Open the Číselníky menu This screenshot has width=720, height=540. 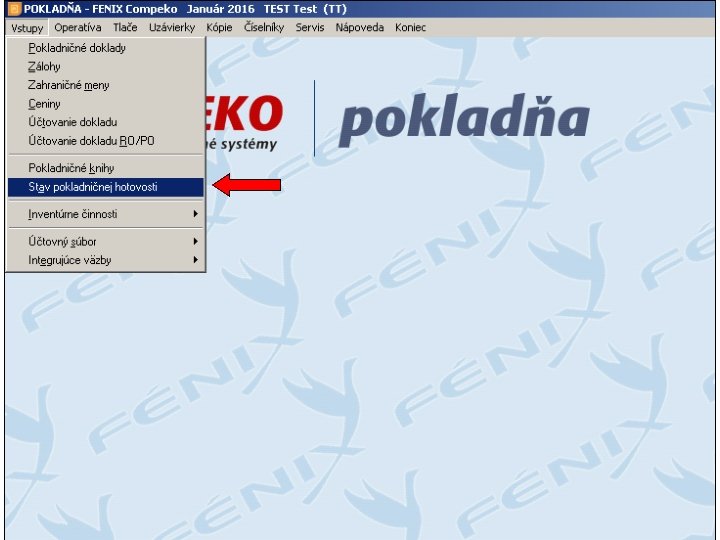tap(264, 28)
